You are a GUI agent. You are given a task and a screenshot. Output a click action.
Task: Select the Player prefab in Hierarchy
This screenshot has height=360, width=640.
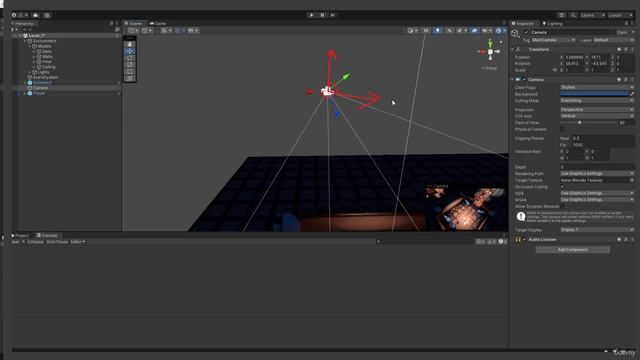pos(39,93)
